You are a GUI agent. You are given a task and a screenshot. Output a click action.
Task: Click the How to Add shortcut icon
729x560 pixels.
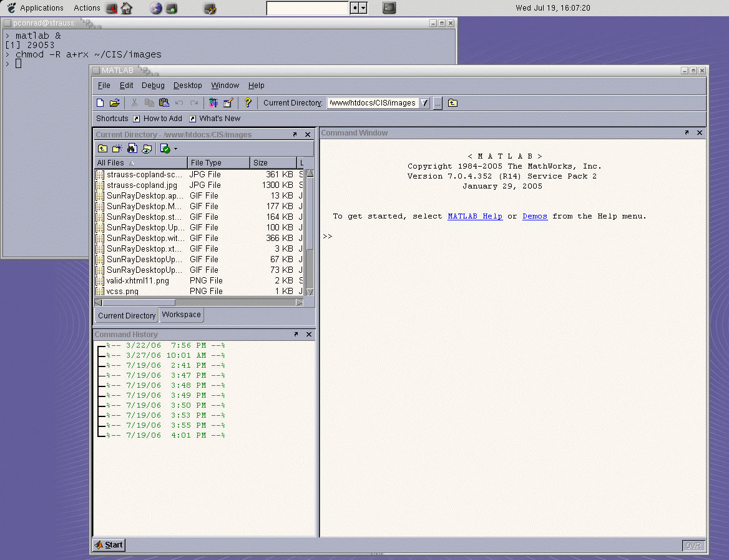pyautogui.click(x=137, y=119)
